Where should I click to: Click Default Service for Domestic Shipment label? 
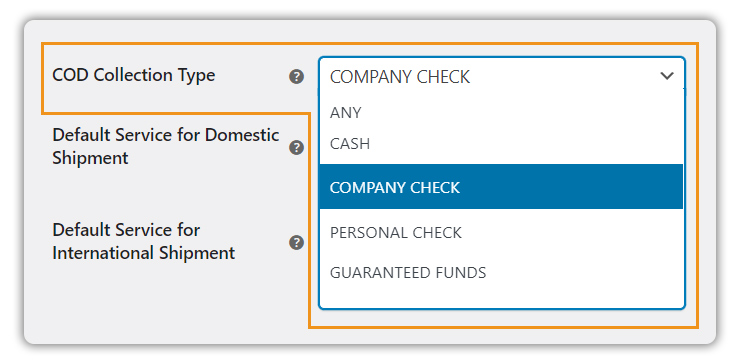[x=166, y=146]
